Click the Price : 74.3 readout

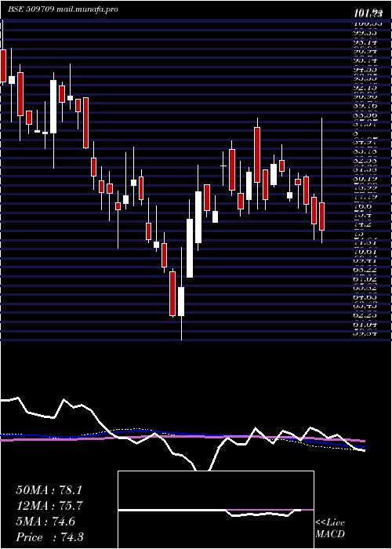(49, 537)
